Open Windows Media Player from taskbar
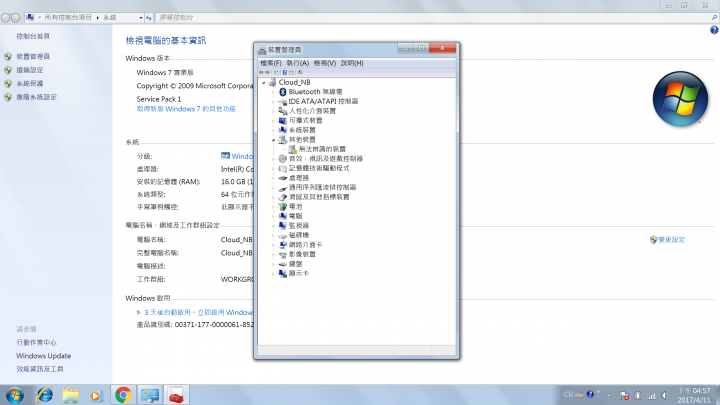Viewport: 720px width, 405px height. click(96, 395)
